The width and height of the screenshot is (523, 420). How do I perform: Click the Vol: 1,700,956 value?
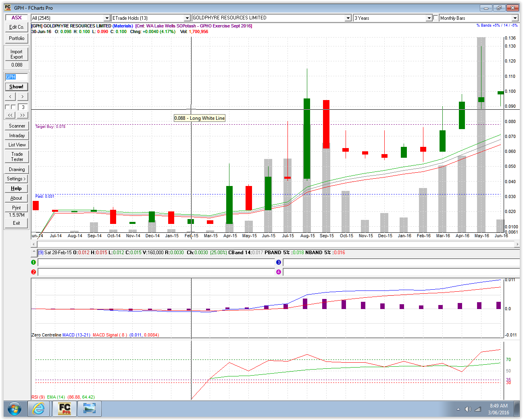(x=194, y=31)
